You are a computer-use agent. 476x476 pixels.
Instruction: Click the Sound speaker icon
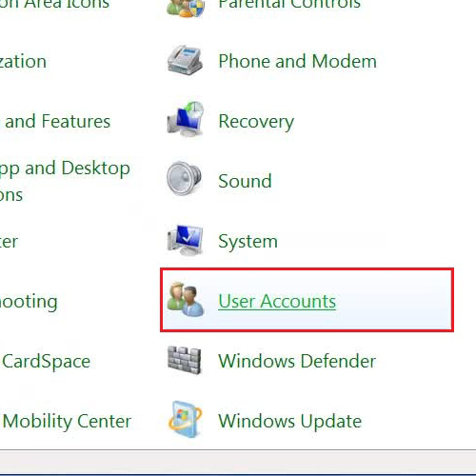[x=184, y=179]
